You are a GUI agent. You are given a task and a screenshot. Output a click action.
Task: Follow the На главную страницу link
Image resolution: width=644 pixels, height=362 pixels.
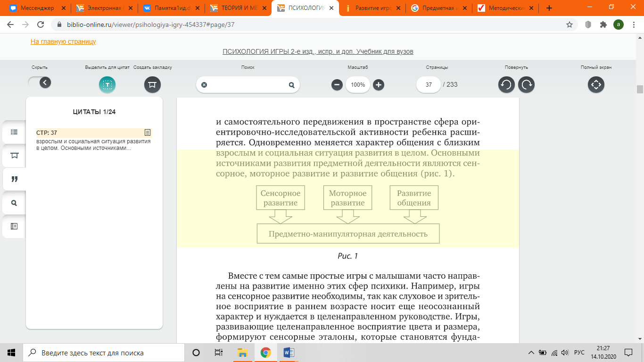point(63,41)
